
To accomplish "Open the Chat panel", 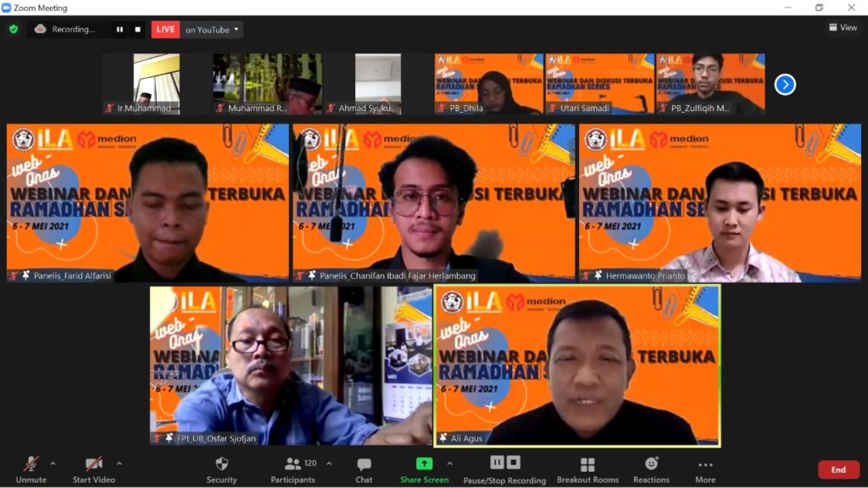I will [364, 469].
